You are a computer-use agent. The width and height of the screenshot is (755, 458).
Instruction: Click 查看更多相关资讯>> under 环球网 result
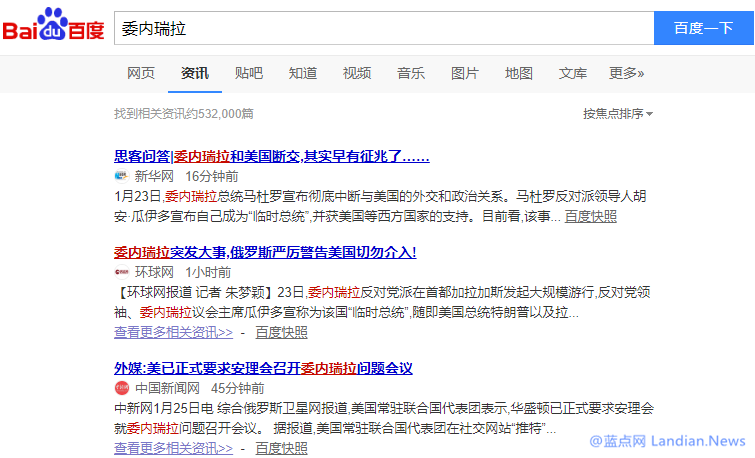pyautogui.click(x=173, y=332)
